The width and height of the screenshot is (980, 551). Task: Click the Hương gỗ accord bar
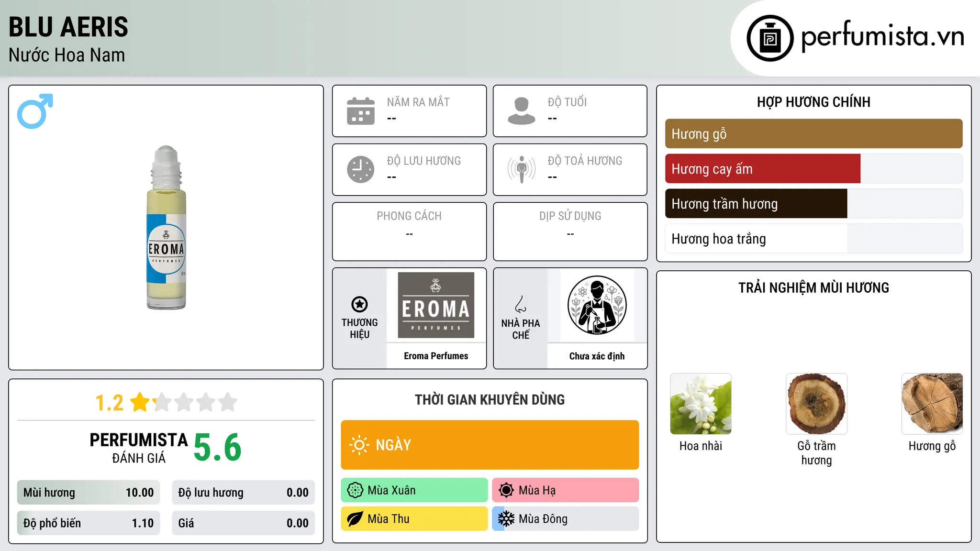coord(813,134)
